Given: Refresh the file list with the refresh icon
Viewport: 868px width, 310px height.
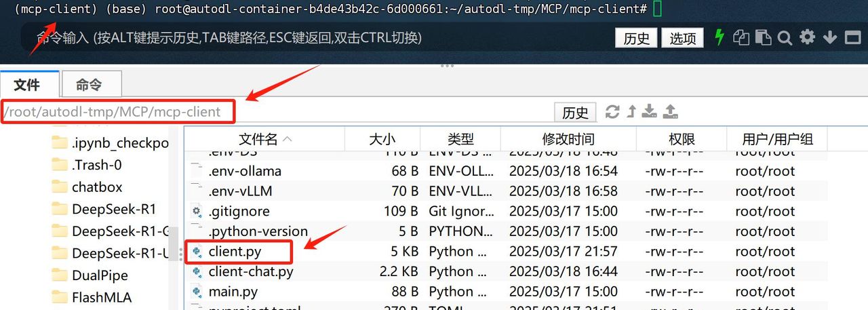Looking at the screenshot, I should [x=612, y=112].
